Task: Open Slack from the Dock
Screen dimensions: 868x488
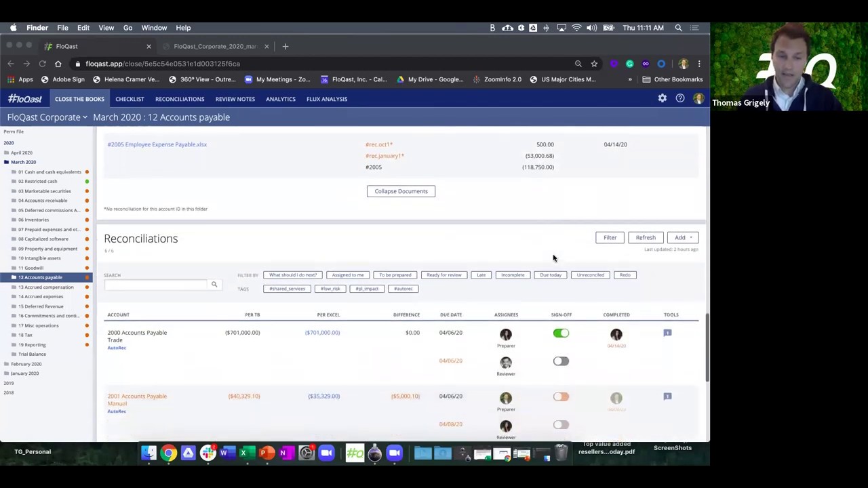Action: (208, 453)
